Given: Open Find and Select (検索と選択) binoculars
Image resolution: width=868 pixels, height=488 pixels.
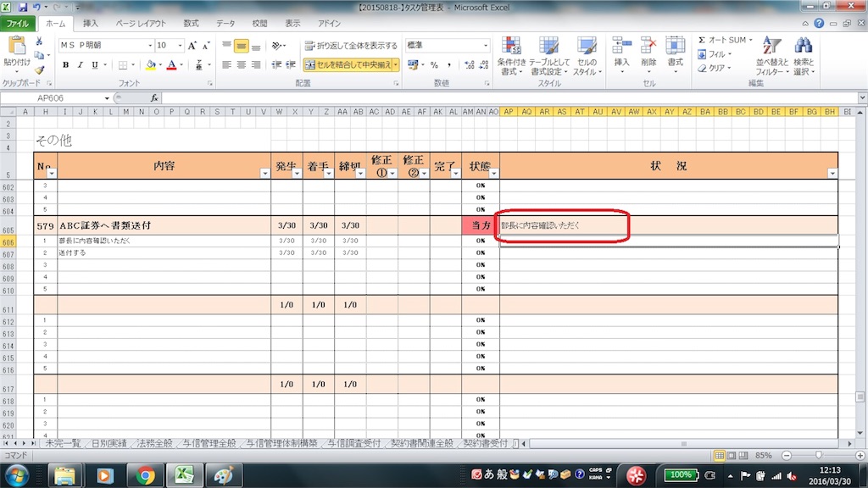Looking at the screenshot, I should point(804,55).
